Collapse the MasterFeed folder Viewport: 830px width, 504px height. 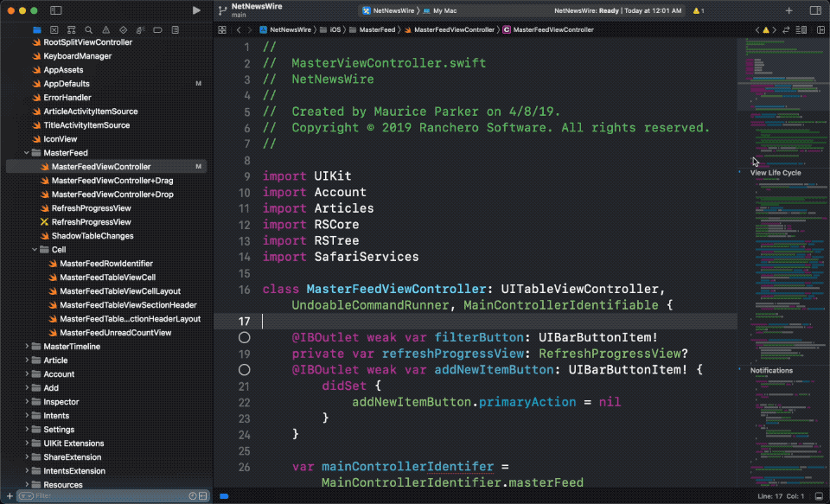[x=27, y=153]
